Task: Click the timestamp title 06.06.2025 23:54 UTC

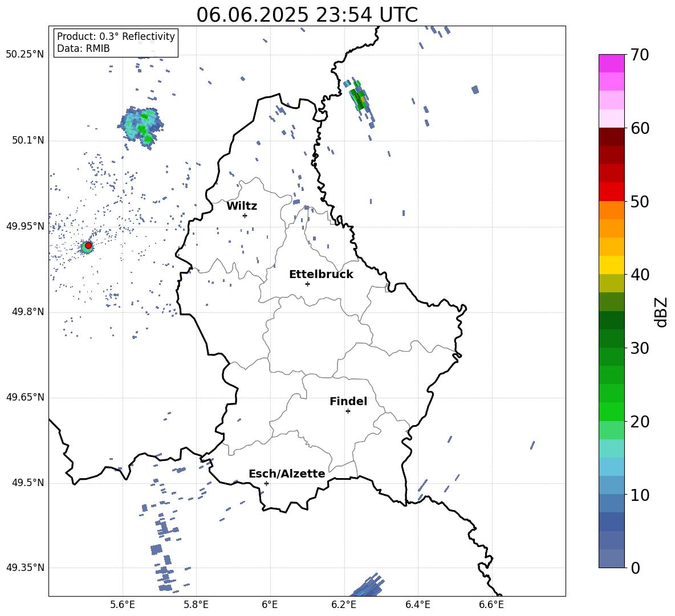Action: point(307,15)
